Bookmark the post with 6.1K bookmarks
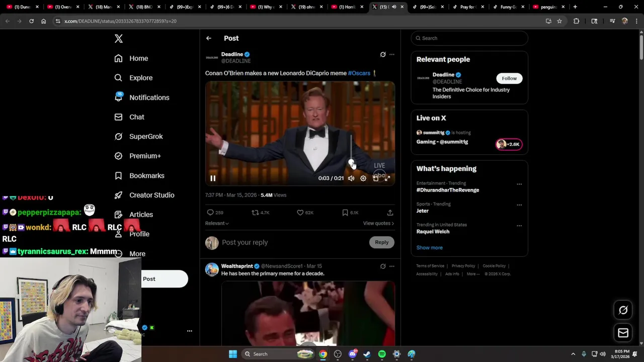 pos(350,213)
